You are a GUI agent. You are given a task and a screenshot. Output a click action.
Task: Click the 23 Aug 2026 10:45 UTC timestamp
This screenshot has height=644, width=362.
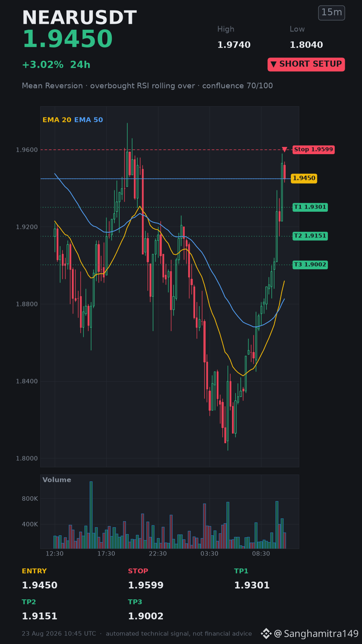(59, 634)
